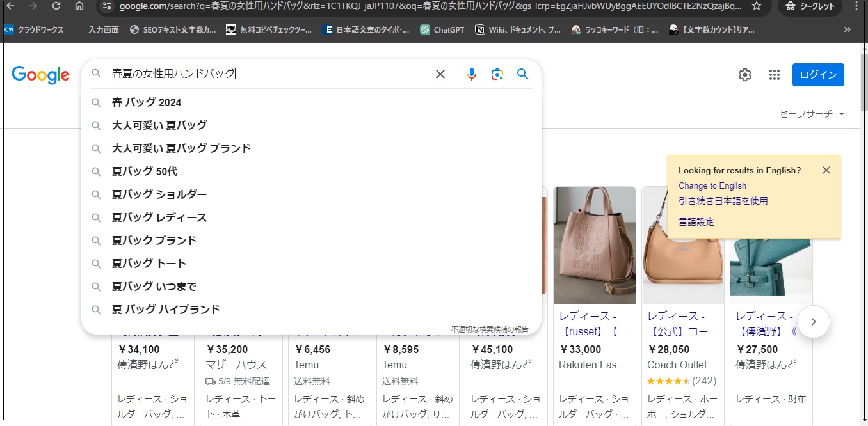Open the pink russet bag thumbnail
The image size is (868, 426).
(595, 245)
